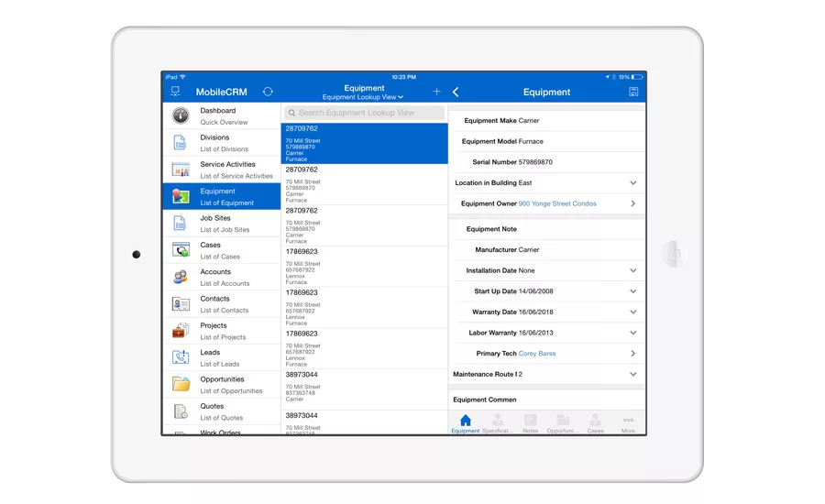Click the sync refresh icon beside MobileCRM
This screenshot has width=825, height=504.
click(x=268, y=92)
